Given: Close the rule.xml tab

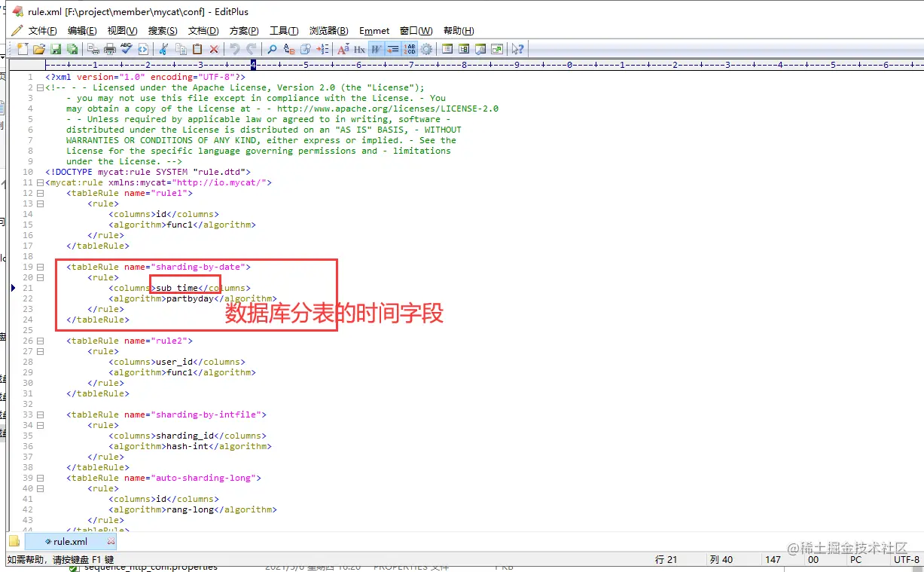Looking at the screenshot, I should coord(111,541).
